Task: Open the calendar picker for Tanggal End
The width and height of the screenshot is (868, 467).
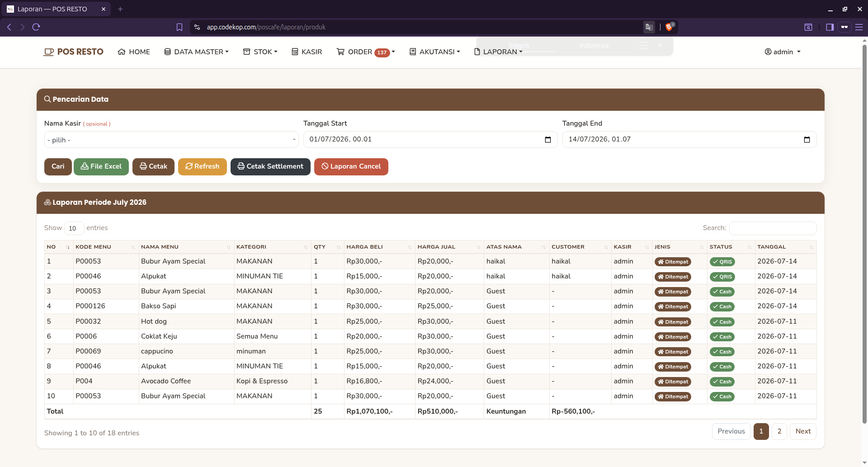Action: pyautogui.click(x=807, y=140)
